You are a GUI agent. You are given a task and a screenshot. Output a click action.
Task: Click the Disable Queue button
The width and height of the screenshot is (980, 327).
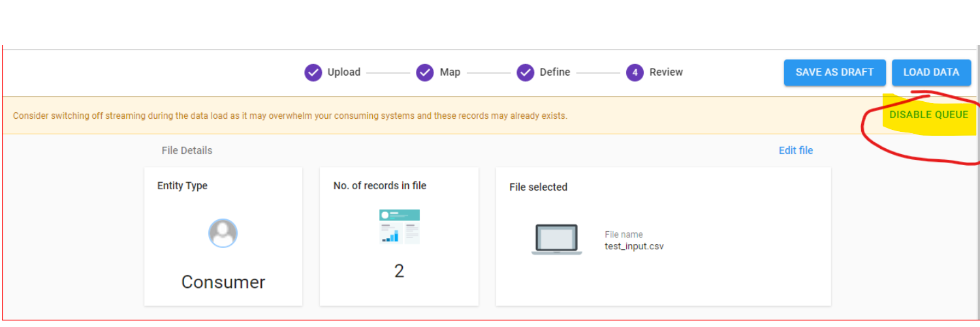click(x=928, y=115)
